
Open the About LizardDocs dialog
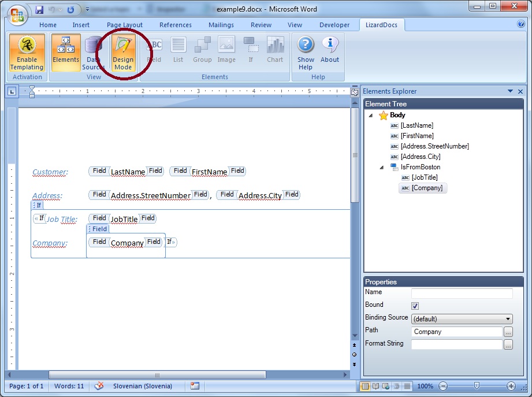point(330,50)
